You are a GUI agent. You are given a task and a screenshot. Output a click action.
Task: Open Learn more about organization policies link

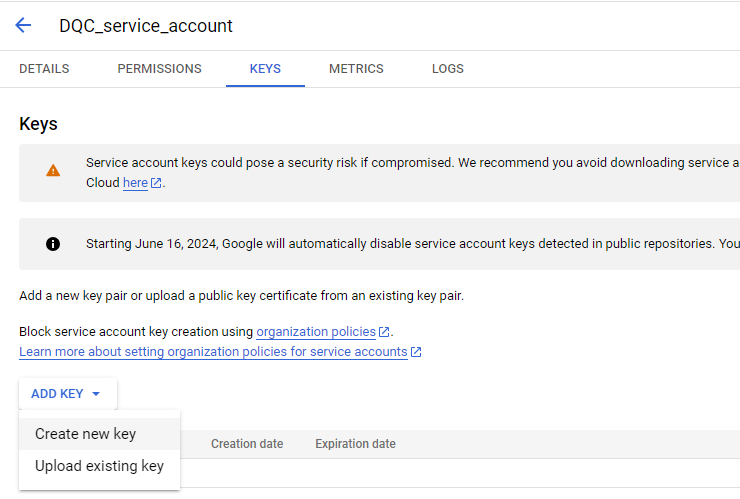coord(213,352)
